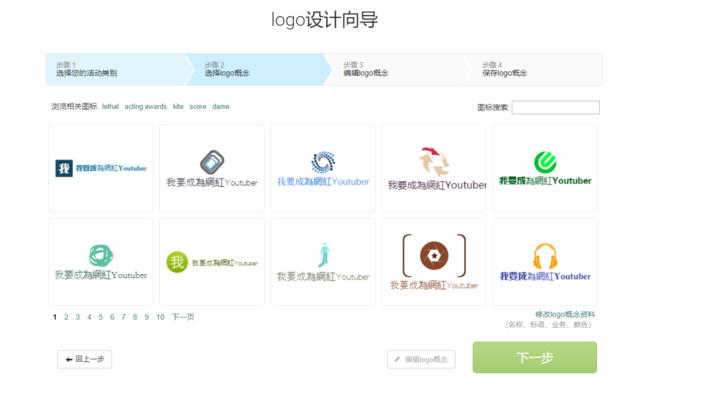This screenshot has width=728, height=406.
Task: Go to page 10 of logo results
Action: point(160,317)
